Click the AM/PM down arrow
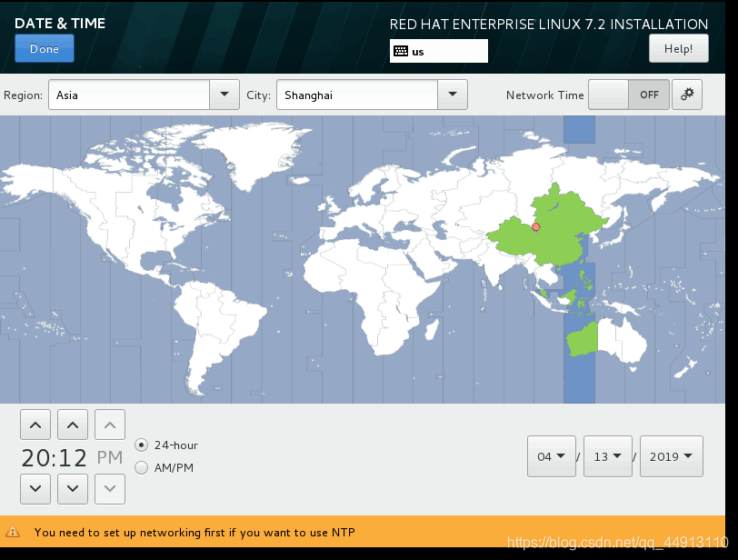The width and height of the screenshot is (738, 560). (x=110, y=489)
